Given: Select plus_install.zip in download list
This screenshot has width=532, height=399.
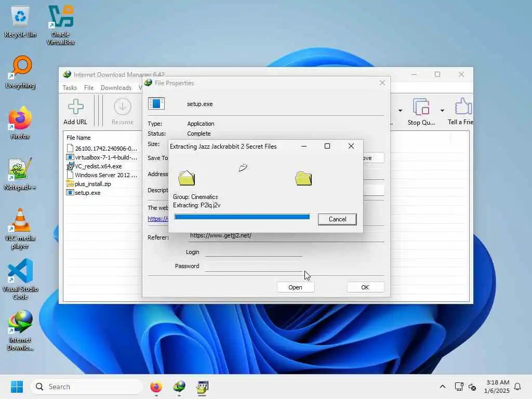Looking at the screenshot, I should (x=102, y=184).
